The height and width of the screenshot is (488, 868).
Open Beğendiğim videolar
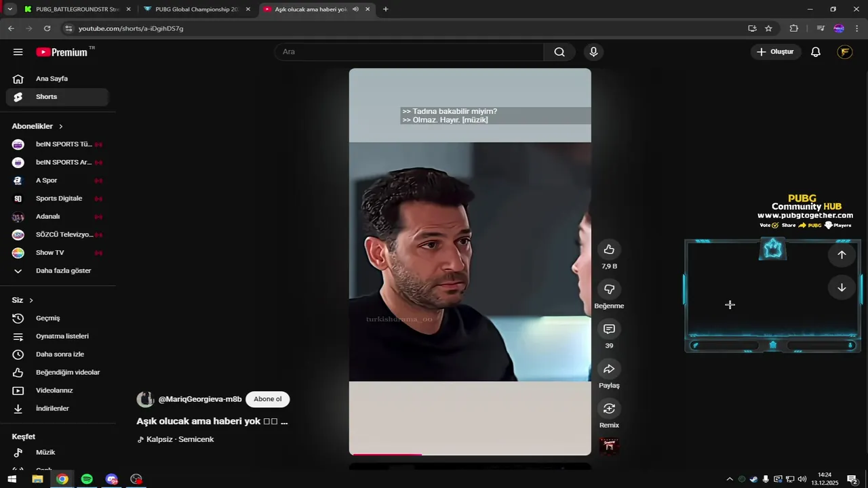click(57, 372)
